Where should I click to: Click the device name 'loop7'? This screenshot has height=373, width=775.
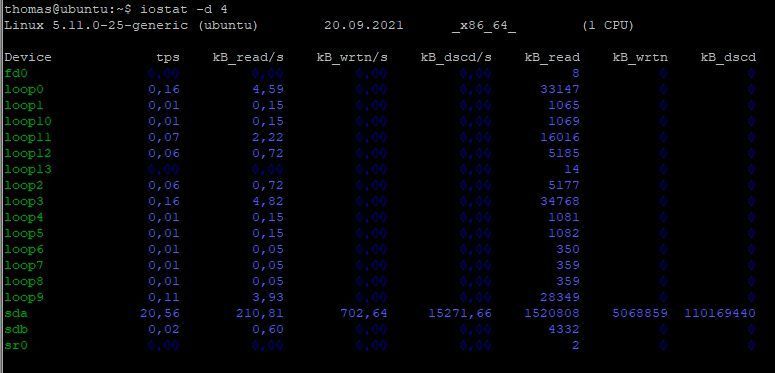(24, 266)
